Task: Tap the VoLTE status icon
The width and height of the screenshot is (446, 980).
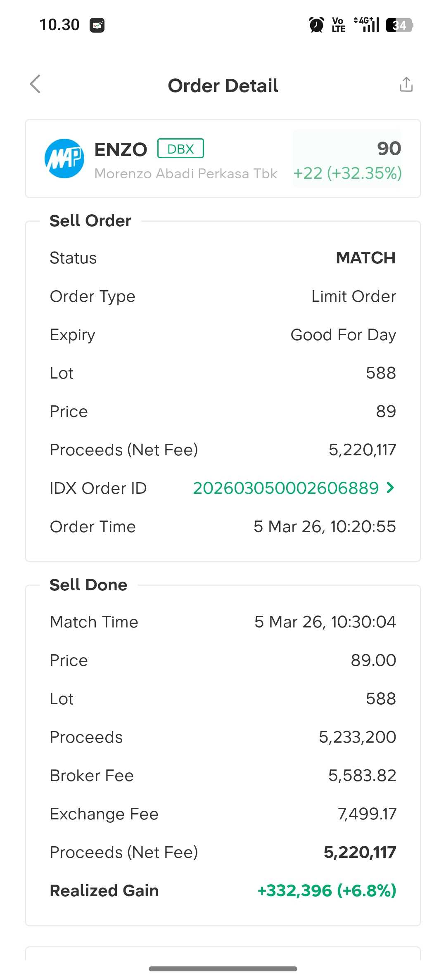Action: click(x=339, y=25)
